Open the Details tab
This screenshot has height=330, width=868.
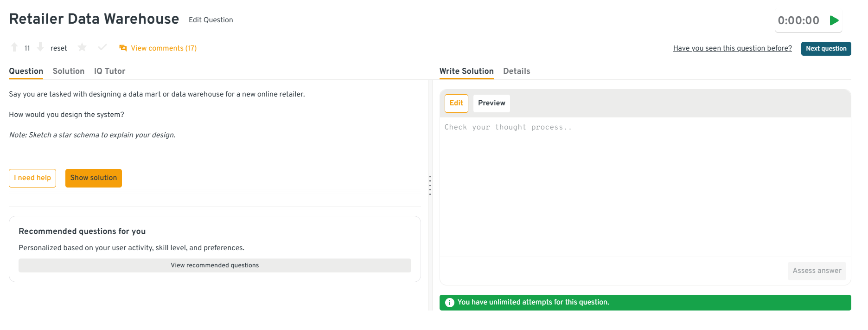coord(516,71)
